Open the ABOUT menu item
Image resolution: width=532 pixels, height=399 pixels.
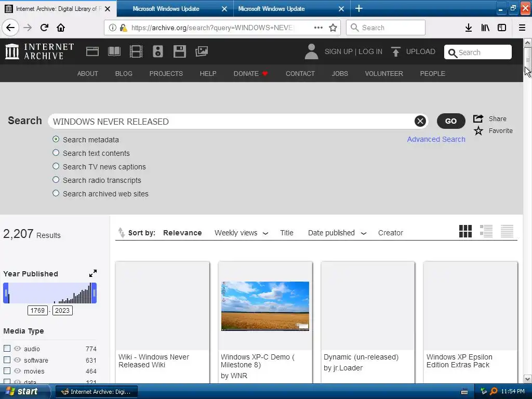pyautogui.click(x=87, y=74)
